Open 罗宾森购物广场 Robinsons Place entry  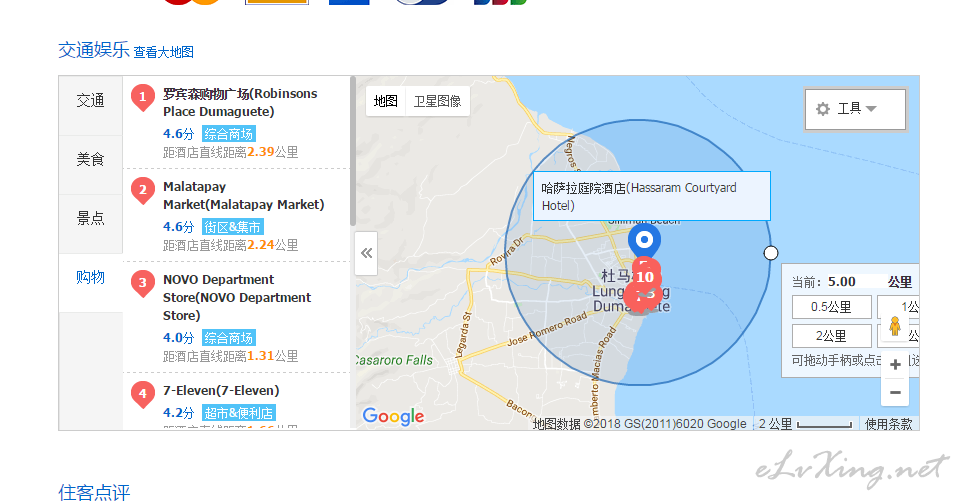tap(240, 103)
